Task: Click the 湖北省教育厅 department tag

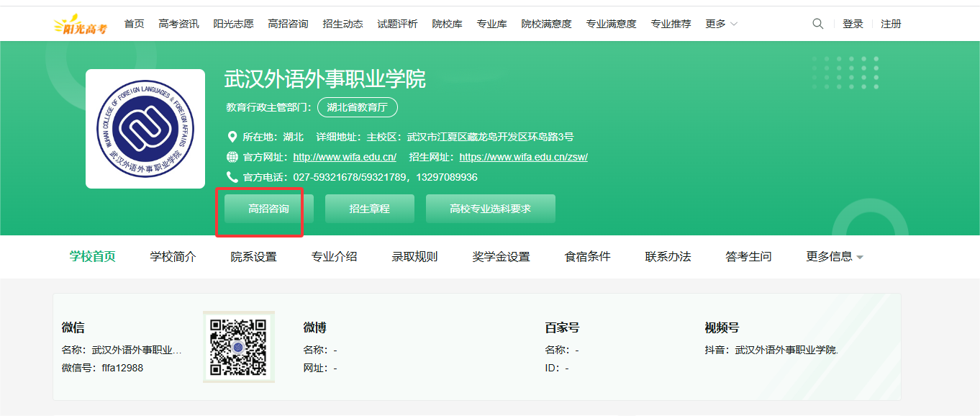Action: pyautogui.click(x=357, y=107)
